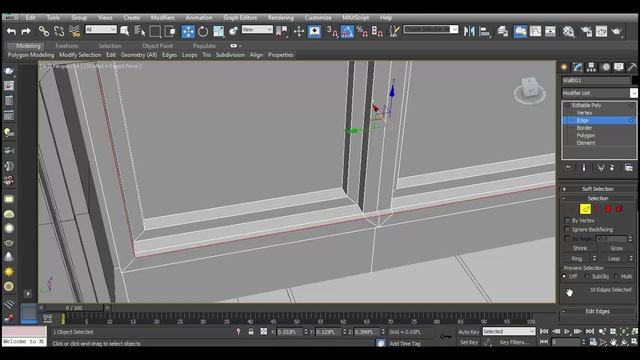Viewport: 640px width, 360px height.
Task: Open the Polygon Modeling ribbon panel
Action: (x=31, y=55)
